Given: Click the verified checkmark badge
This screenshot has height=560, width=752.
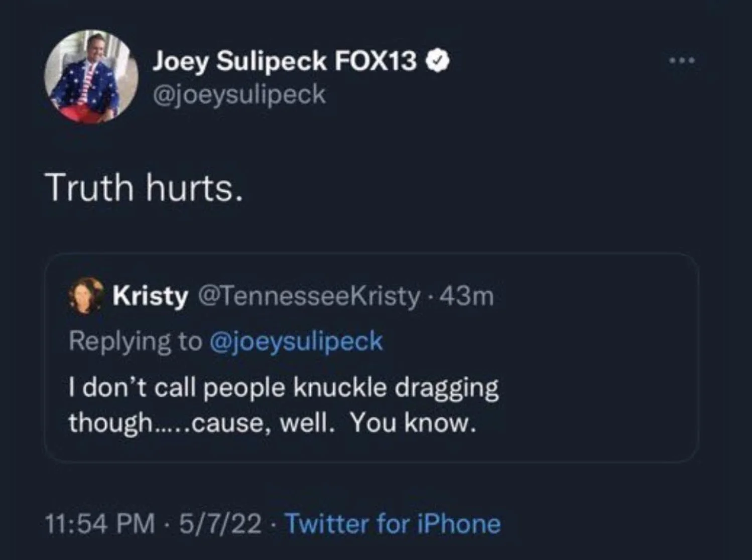Looking at the screenshot, I should (x=438, y=61).
